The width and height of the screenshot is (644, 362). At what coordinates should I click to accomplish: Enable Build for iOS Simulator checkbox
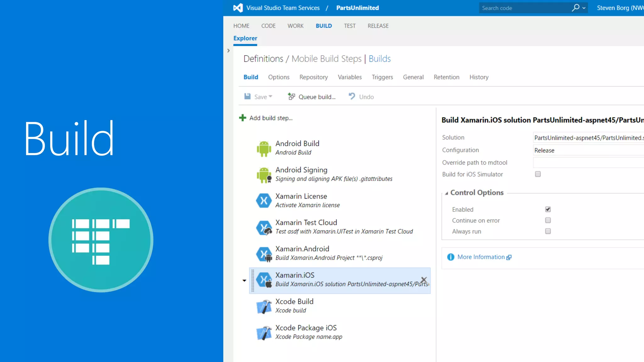538,174
